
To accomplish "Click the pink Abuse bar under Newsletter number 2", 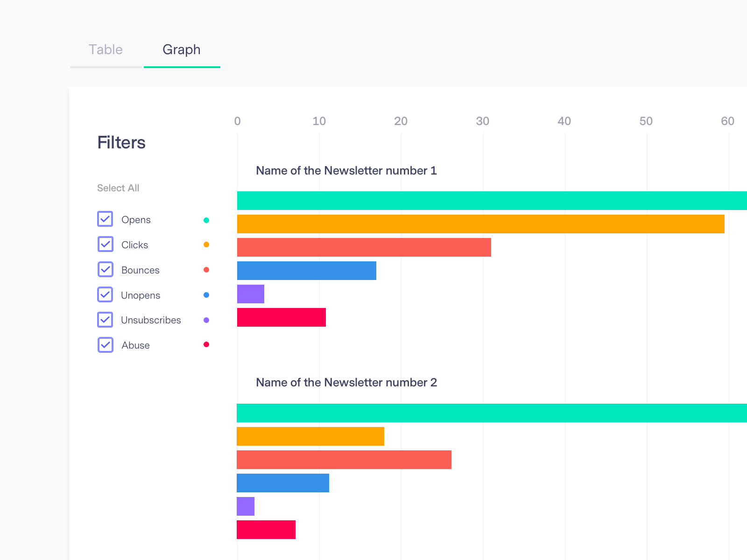I will 266,530.
